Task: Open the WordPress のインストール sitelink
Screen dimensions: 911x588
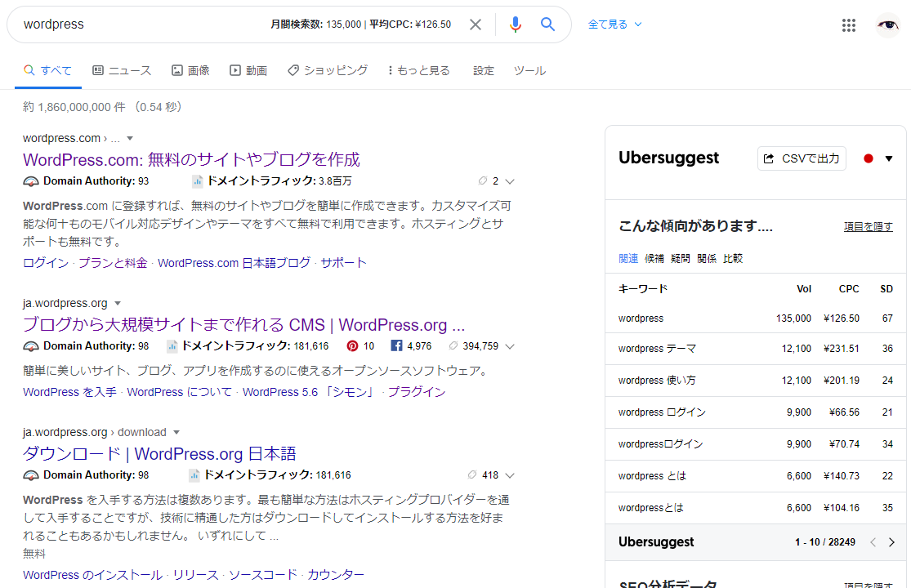Action: tap(92, 575)
